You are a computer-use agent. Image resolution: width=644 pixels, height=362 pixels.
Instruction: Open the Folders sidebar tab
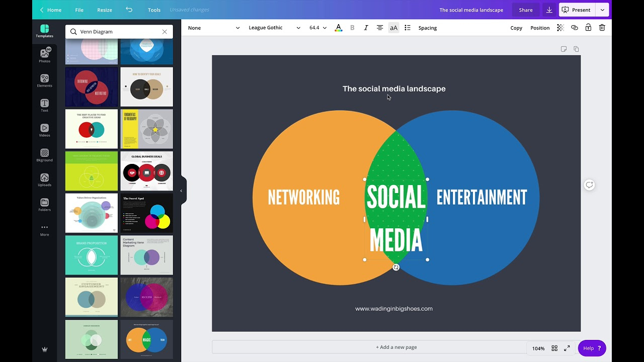[x=44, y=204]
